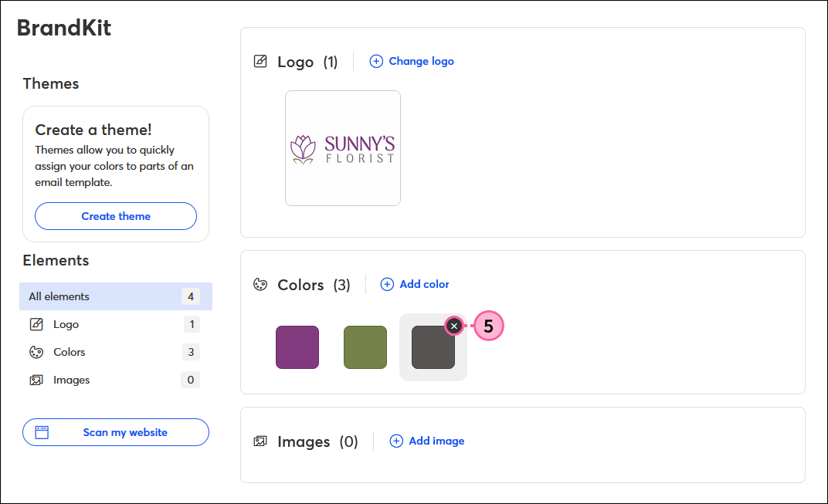Image resolution: width=828 pixels, height=504 pixels.
Task: Click the plus icon beside Add color
Action: [387, 285]
